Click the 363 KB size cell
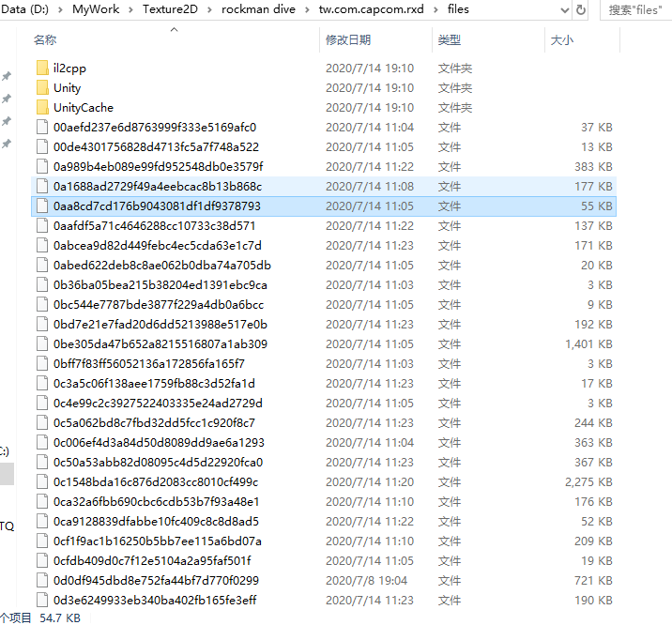 (x=593, y=442)
